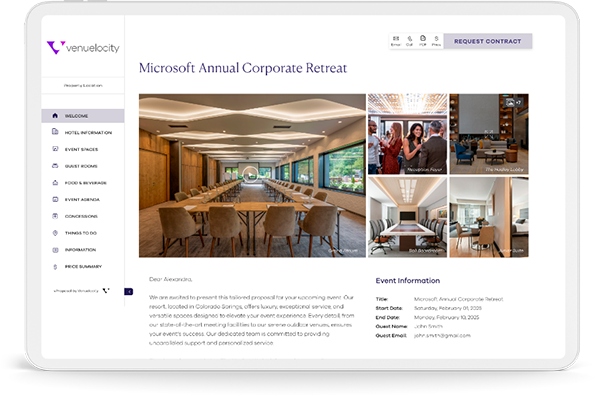This screenshot has width=595, height=396.
Task: Click the Start Date value Saturday, February 01
Action: [448, 308]
